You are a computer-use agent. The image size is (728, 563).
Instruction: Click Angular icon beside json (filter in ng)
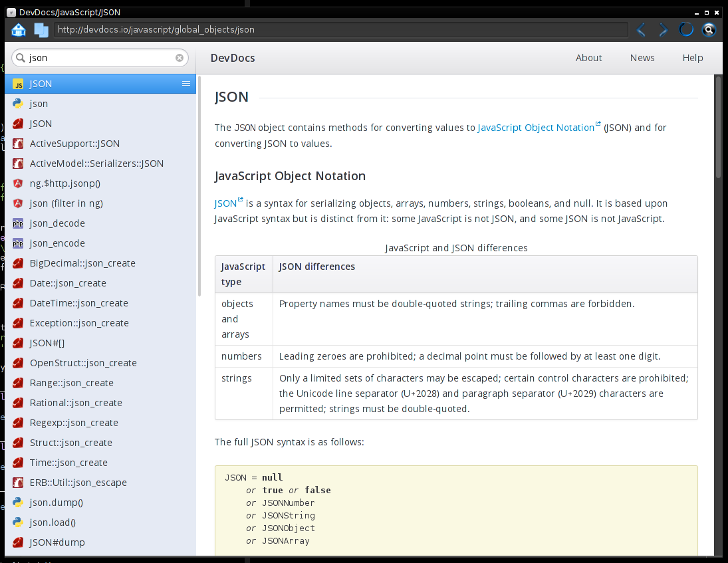click(18, 203)
